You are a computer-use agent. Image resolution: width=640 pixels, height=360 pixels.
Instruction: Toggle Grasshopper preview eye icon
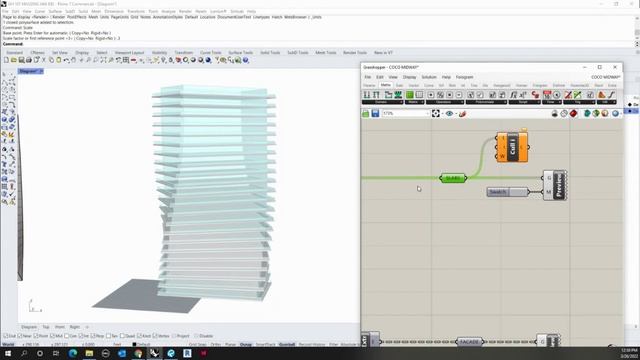pos(449,113)
